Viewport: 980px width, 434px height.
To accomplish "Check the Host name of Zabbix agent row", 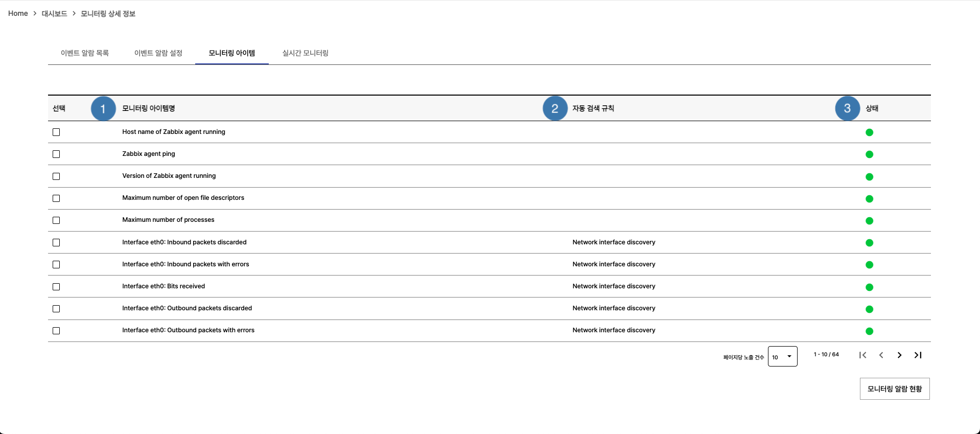I will click(x=56, y=132).
